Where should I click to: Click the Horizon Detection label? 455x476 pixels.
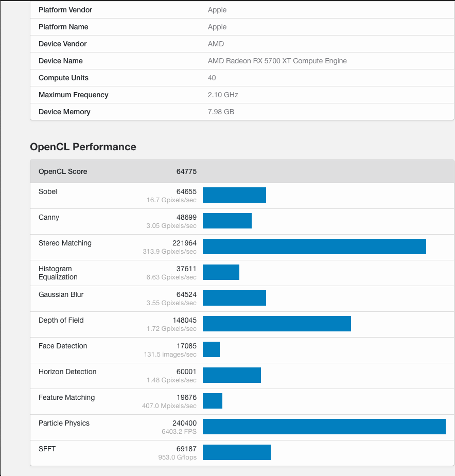(x=67, y=372)
